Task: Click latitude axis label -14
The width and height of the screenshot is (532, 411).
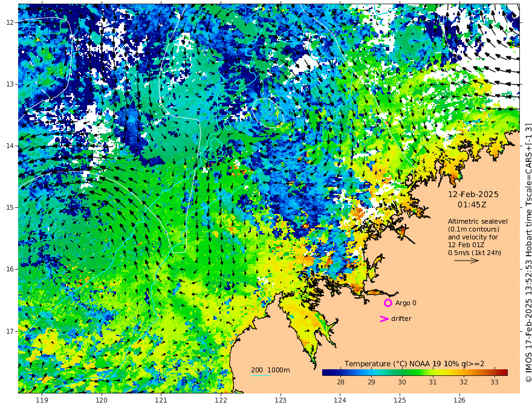Action: [x=9, y=146]
